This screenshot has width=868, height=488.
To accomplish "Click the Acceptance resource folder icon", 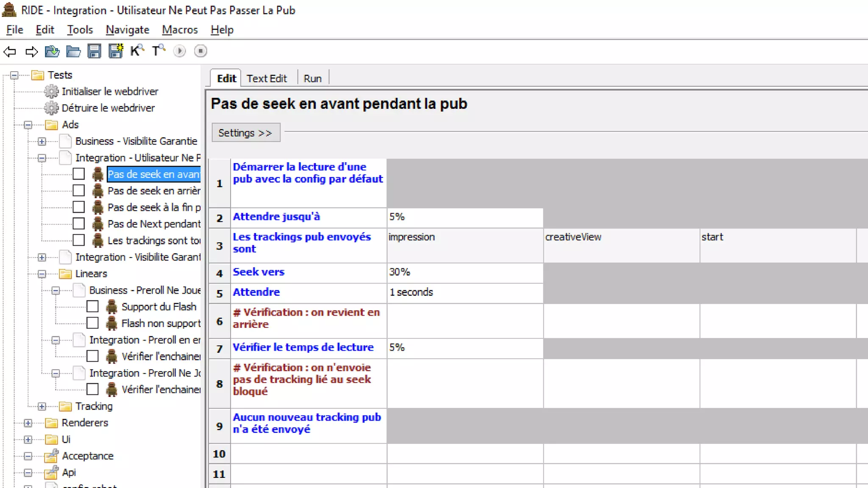I will pos(51,456).
